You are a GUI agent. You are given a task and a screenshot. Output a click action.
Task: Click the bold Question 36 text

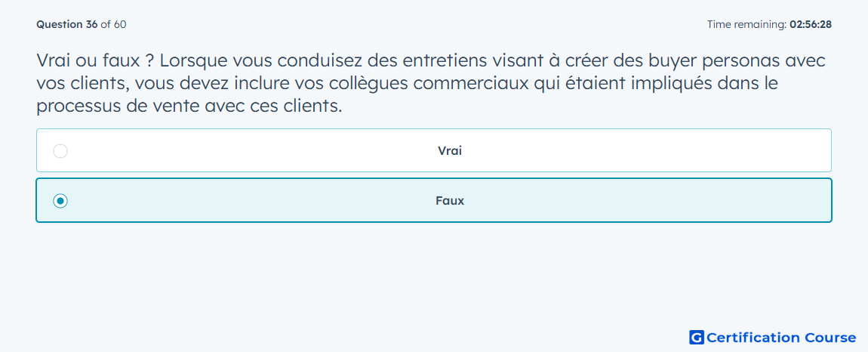click(x=67, y=24)
